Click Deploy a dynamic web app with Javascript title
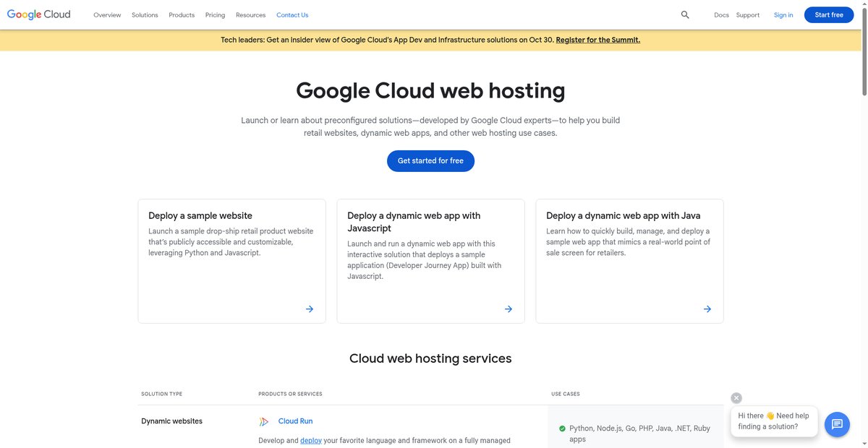868x448 pixels. (414, 222)
